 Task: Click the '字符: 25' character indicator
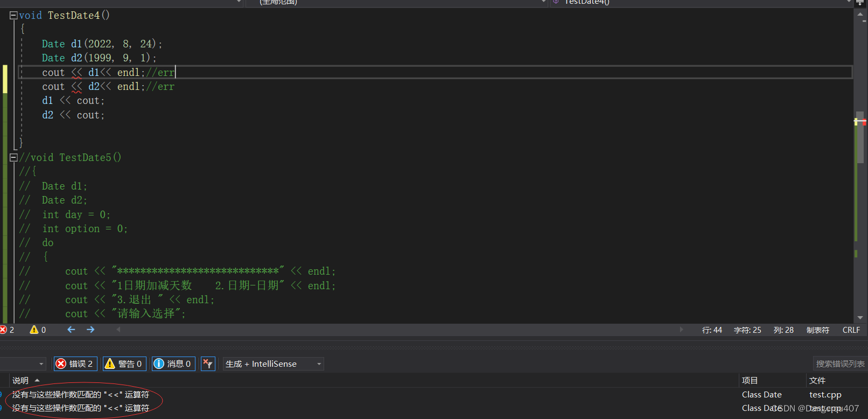pyautogui.click(x=747, y=330)
